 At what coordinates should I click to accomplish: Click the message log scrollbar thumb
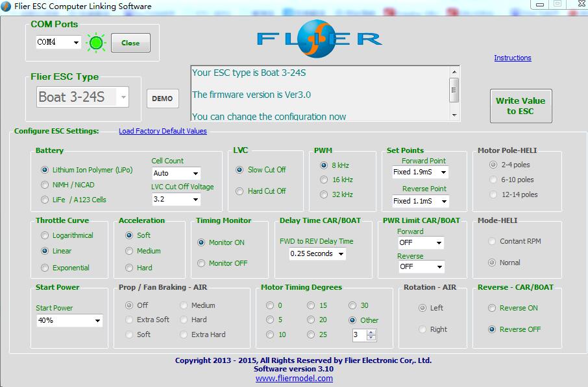(454, 90)
